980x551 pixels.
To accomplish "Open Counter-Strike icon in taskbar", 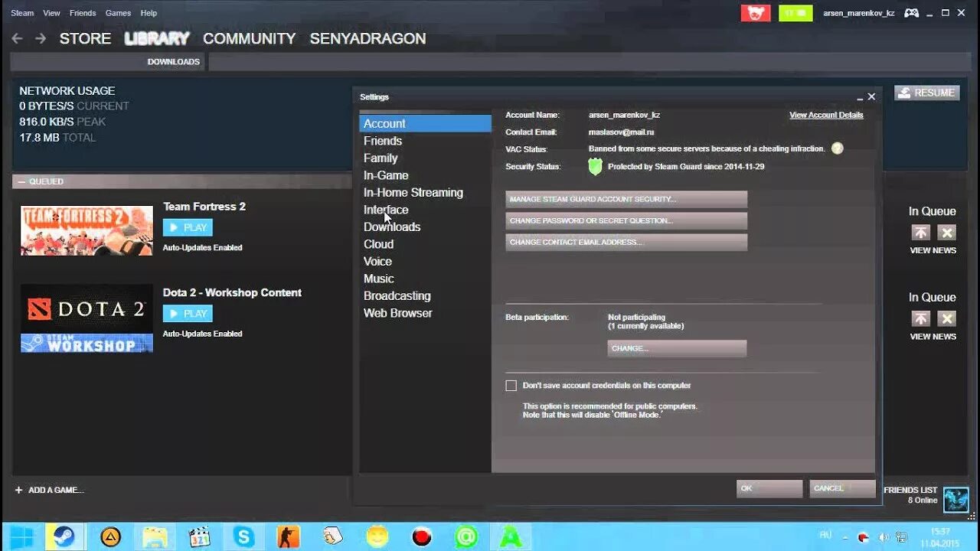I will coord(289,536).
